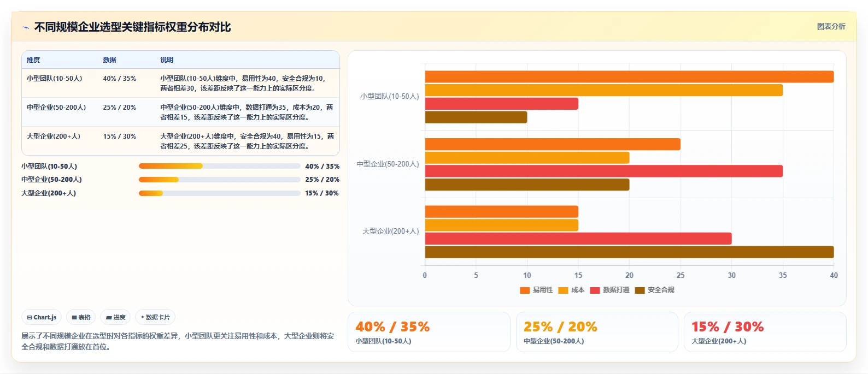Click the 安全合规 legend label text

[661, 290]
